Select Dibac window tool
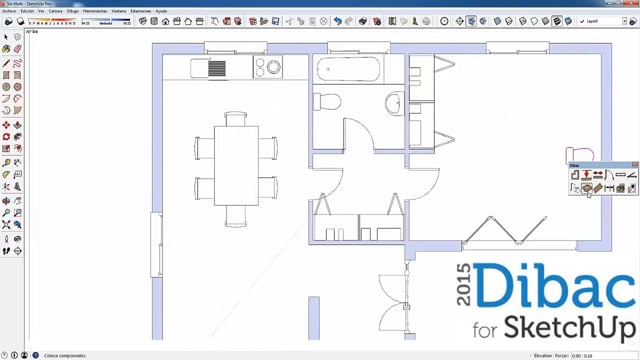 coord(621,175)
